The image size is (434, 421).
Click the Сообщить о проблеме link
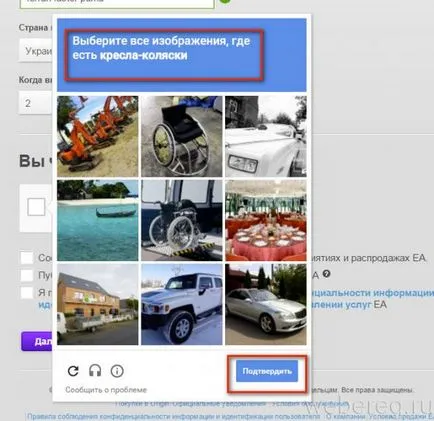[106, 390]
